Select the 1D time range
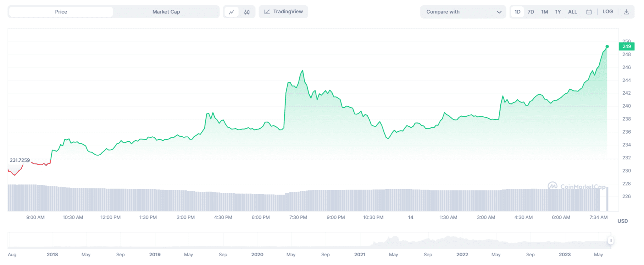644x265 pixels. pyautogui.click(x=517, y=12)
